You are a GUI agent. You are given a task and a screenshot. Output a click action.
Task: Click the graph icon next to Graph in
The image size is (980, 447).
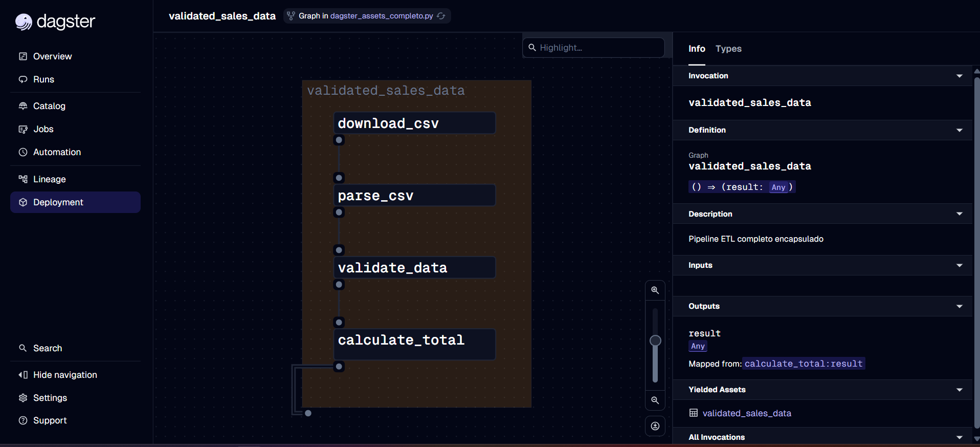tap(291, 16)
